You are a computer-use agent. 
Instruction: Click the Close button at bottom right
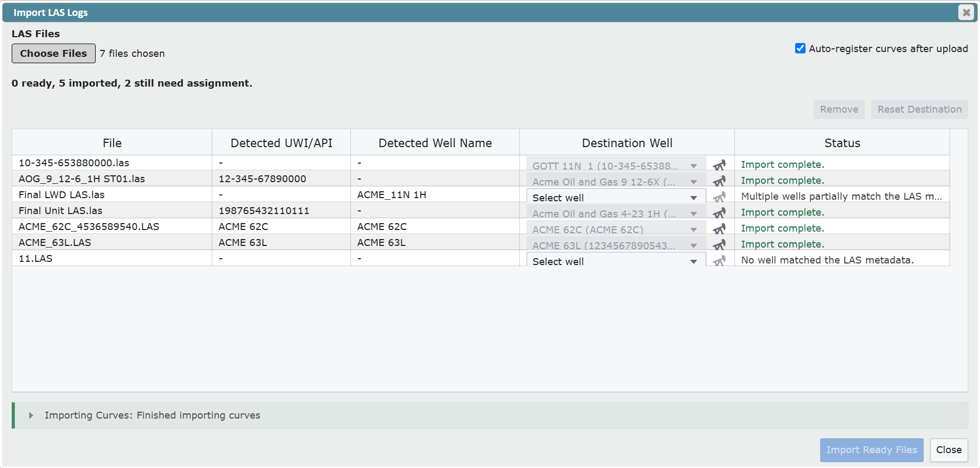tap(949, 450)
